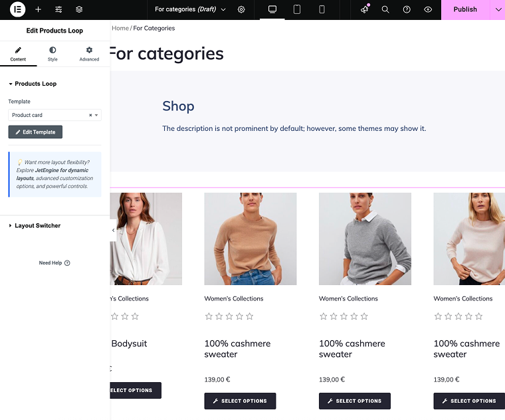Switch to tablet preview mode
Screen dimensions: 505x420
click(297, 10)
